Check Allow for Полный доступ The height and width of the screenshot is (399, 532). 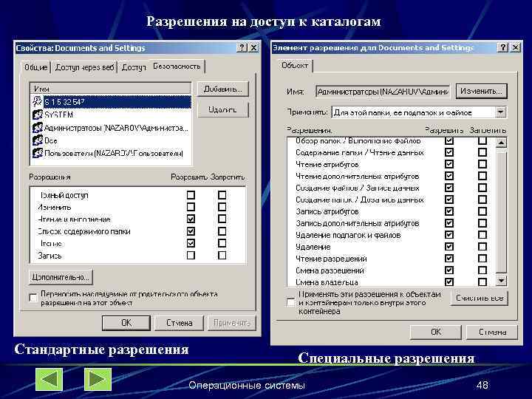point(191,195)
